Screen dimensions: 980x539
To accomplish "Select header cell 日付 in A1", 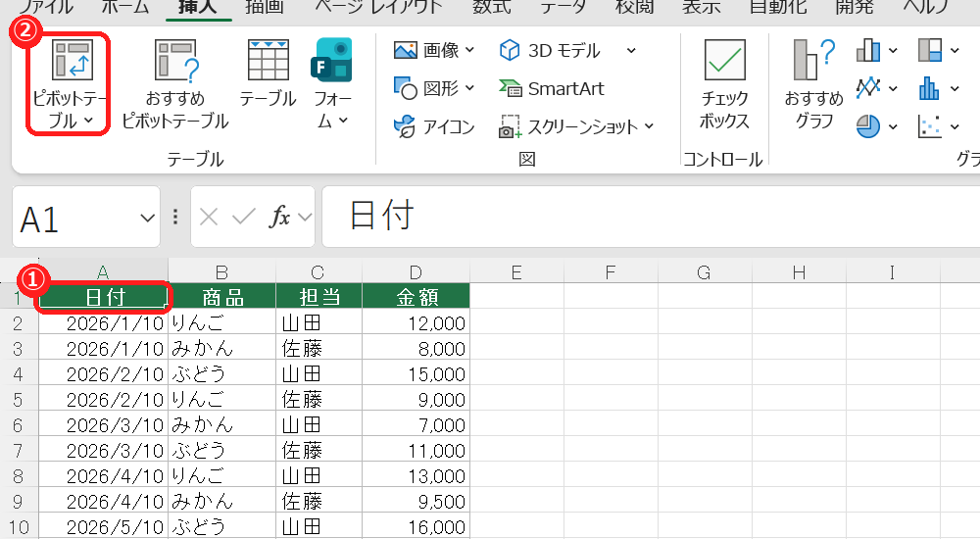I will point(104,297).
